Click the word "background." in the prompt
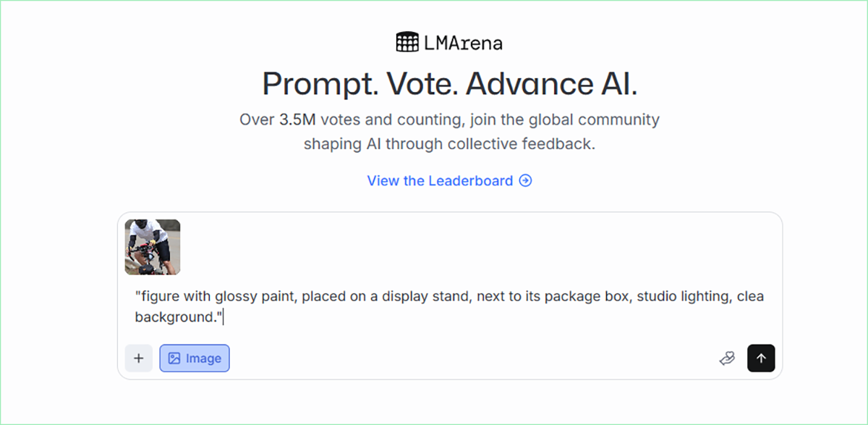Image resolution: width=868 pixels, height=425 pixels. pyautogui.click(x=176, y=317)
